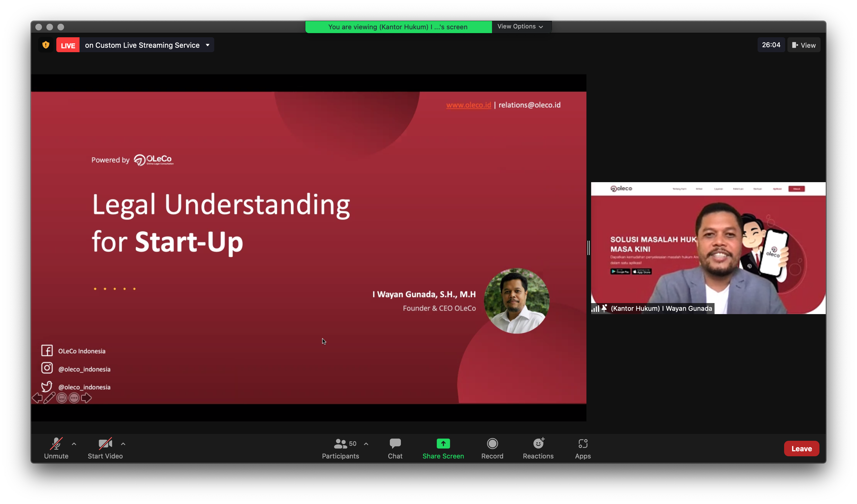The height and width of the screenshot is (504, 857).
Task: Select the slideshow pen annotation tool
Action: (x=49, y=397)
